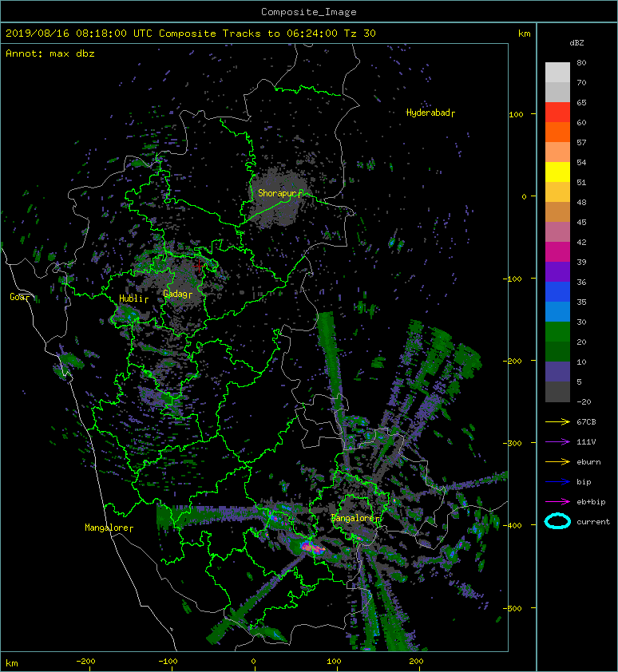Viewport: 618px width, 672px height.
Task: Click the 'eb+bip' legend label
Action: pos(591,502)
